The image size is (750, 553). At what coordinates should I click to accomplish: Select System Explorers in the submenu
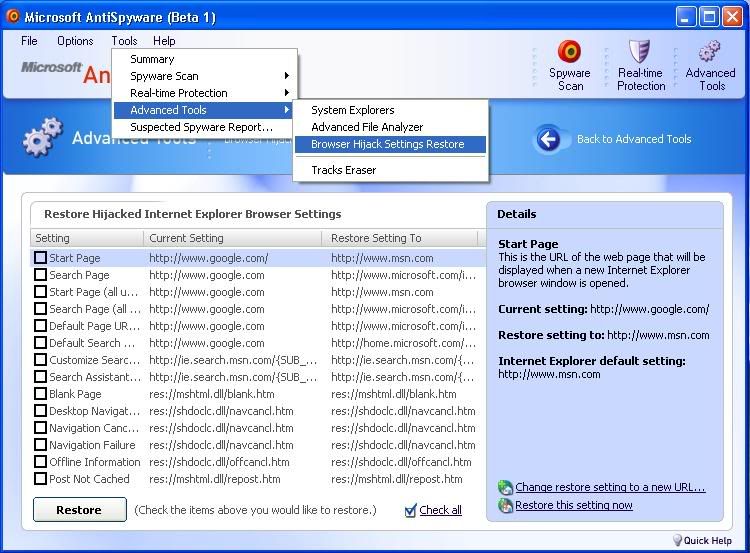(x=390, y=110)
